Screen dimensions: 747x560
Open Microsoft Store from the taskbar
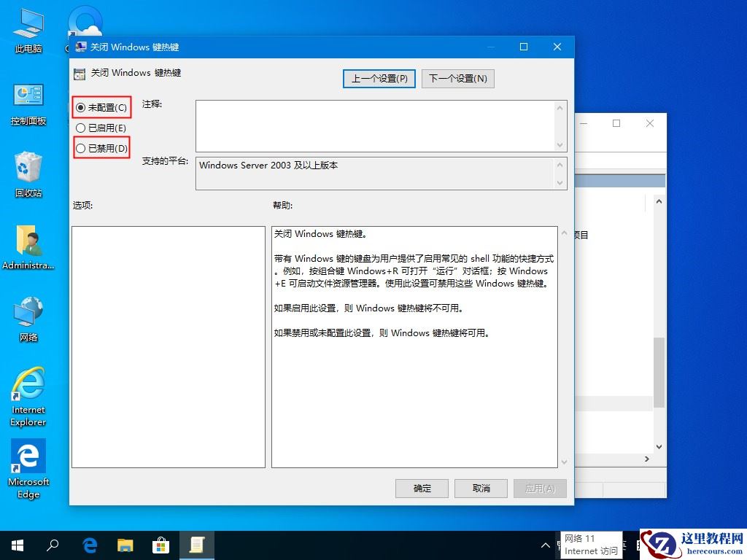[x=161, y=545]
